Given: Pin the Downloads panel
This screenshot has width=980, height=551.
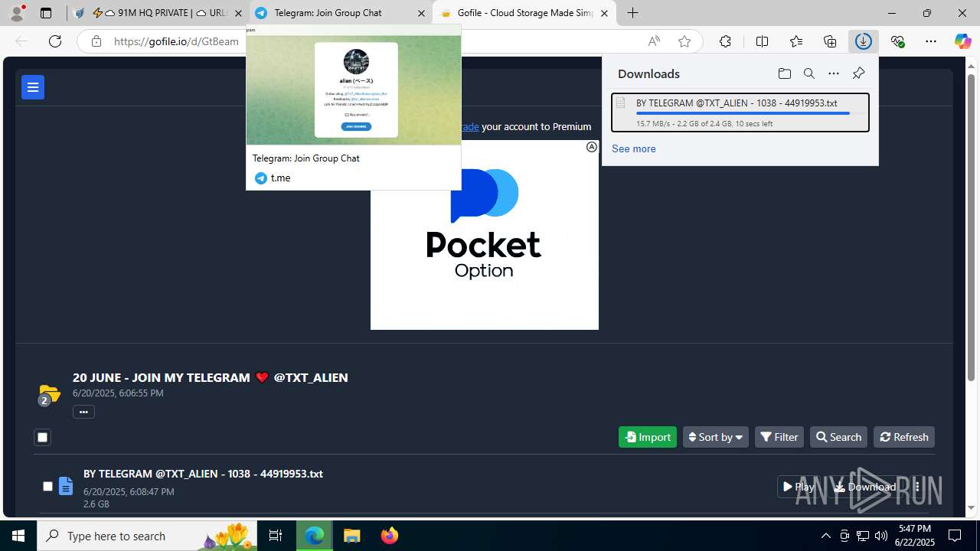Looking at the screenshot, I should (858, 73).
